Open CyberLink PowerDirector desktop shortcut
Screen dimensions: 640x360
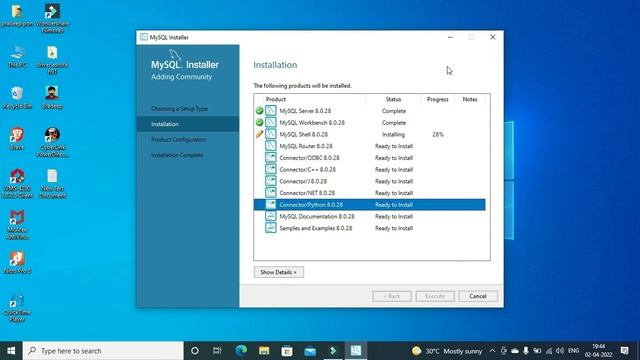pyautogui.click(x=52, y=142)
